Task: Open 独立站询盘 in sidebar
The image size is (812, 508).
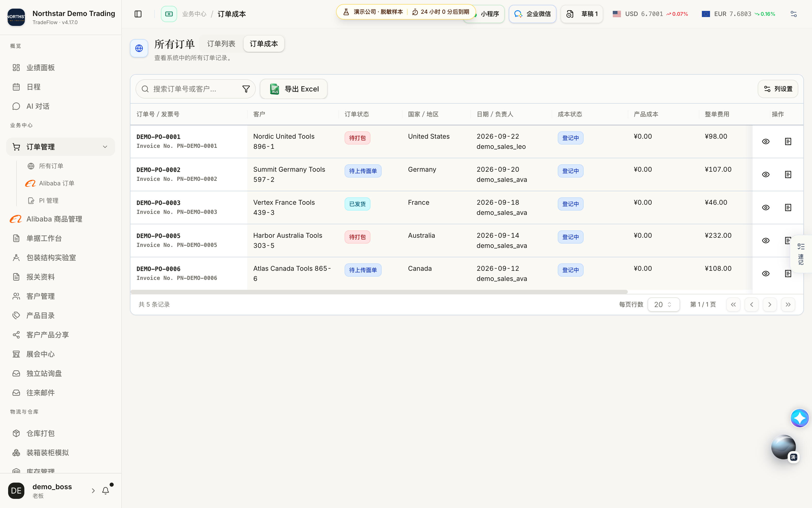Action: (60, 374)
